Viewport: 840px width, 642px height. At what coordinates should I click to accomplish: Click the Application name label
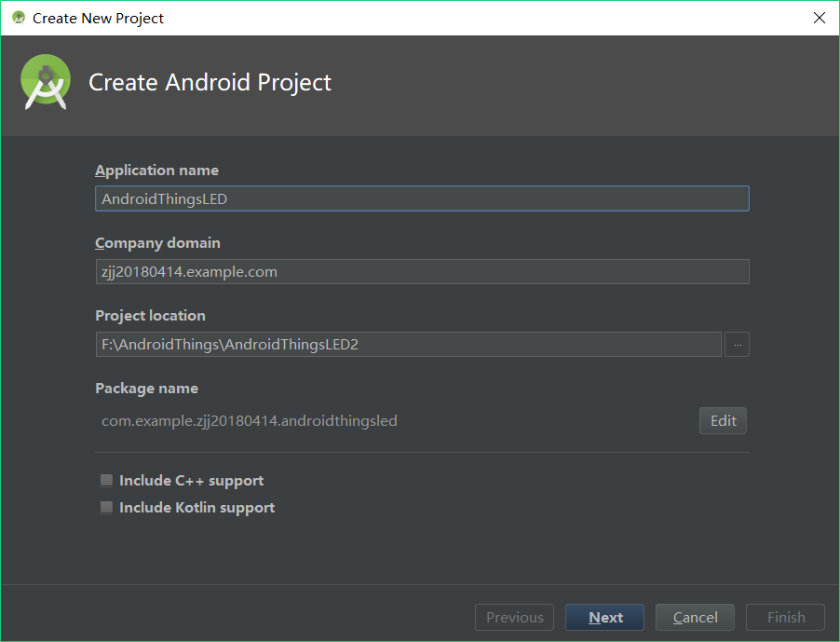click(x=157, y=171)
